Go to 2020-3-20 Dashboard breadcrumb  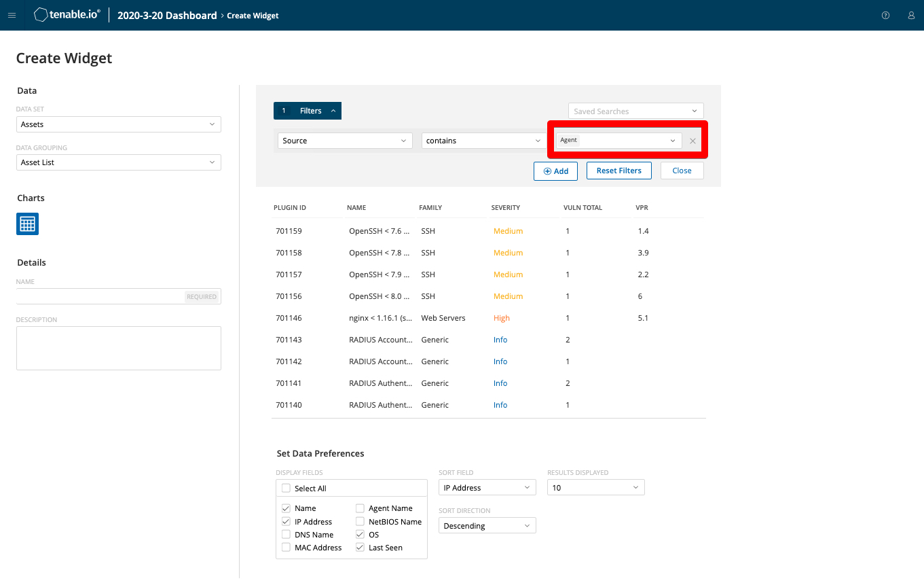(167, 16)
